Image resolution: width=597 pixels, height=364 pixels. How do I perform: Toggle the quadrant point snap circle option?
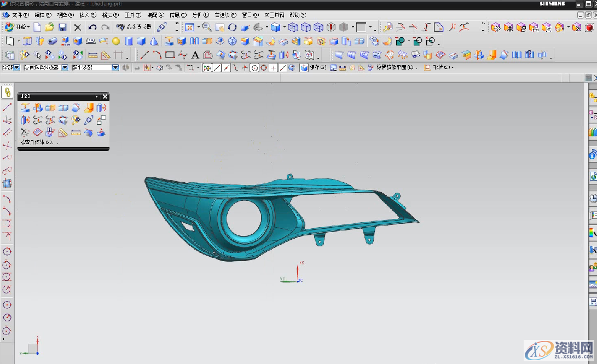click(264, 68)
